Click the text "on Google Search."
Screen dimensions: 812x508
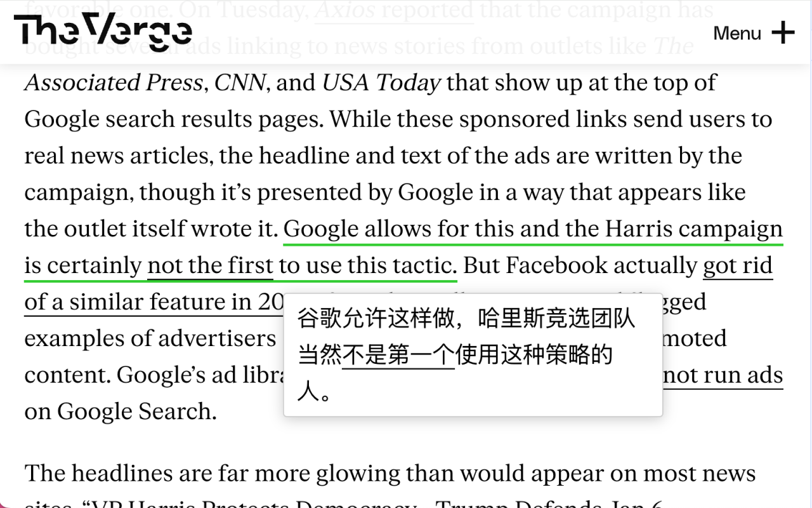[x=121, y=411]
